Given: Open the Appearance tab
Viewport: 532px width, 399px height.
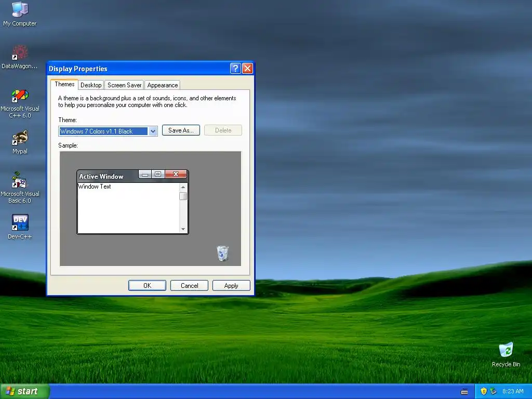Looking at the screenshot, I should [163, 85].
